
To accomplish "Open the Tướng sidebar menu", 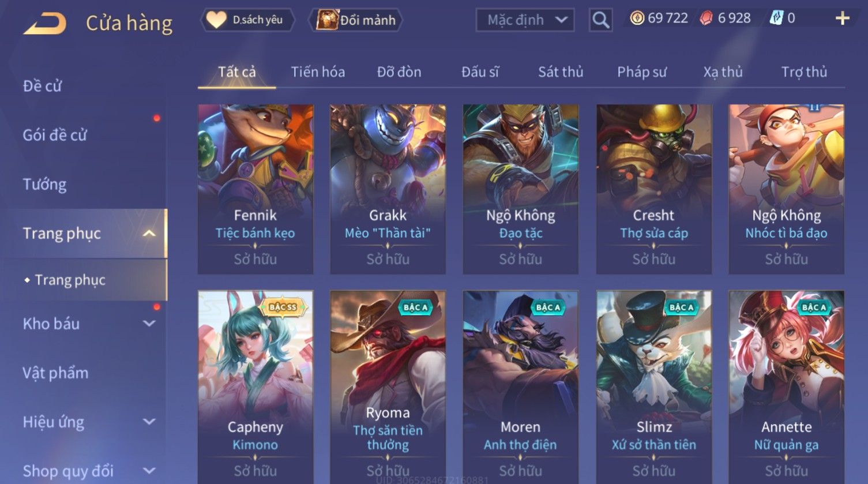I will (44, 185).
